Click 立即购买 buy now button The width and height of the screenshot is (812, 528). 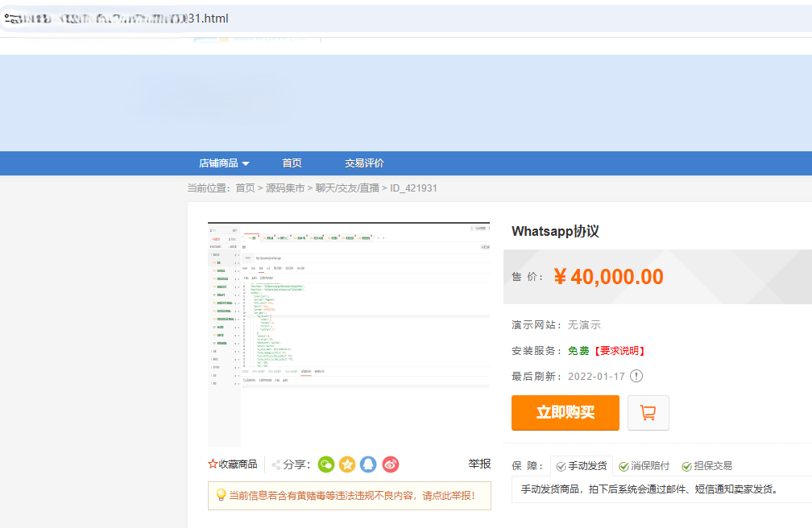(565, 413)
